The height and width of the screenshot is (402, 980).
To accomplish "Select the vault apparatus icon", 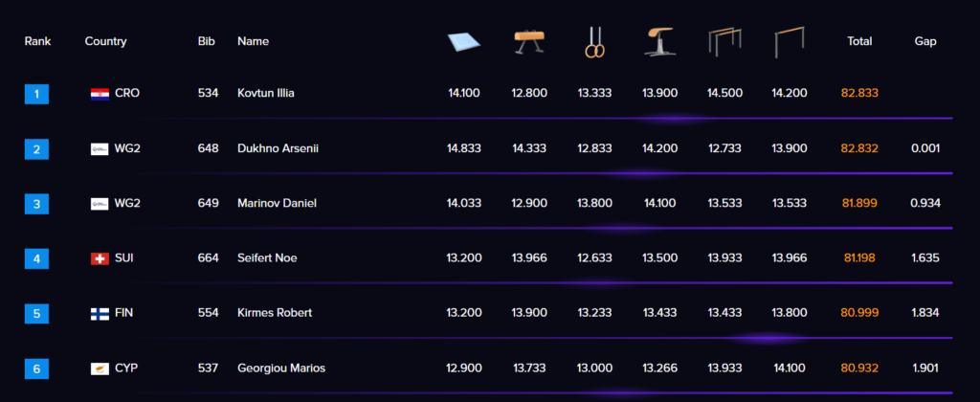I will [x=659, y=42].
